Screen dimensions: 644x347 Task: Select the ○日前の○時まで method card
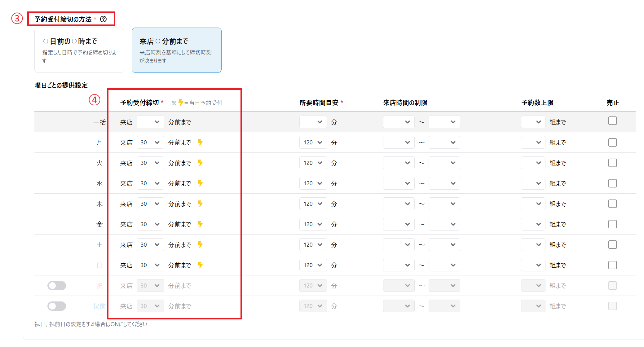tap(79, 50)
